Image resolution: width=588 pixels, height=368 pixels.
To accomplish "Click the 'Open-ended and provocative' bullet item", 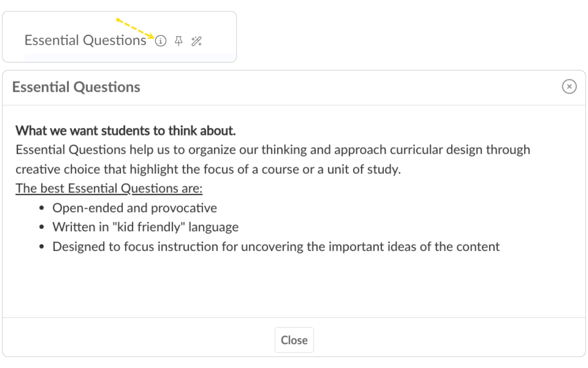I will [134, 208].
